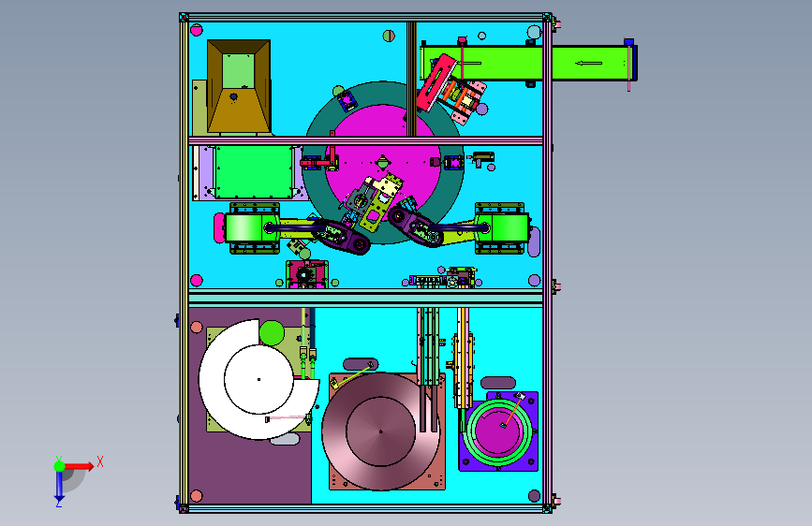Select the mauve circular bowl feeder

click(x=380, y=431)
